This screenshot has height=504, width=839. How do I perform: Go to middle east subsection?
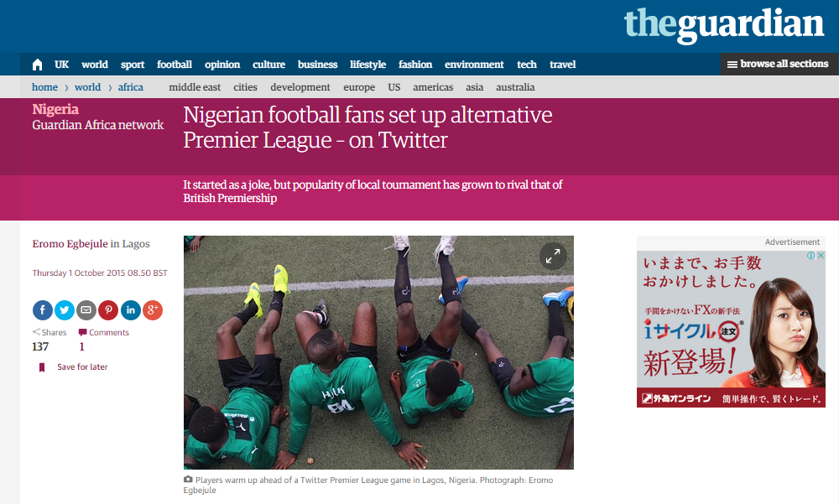195,87
